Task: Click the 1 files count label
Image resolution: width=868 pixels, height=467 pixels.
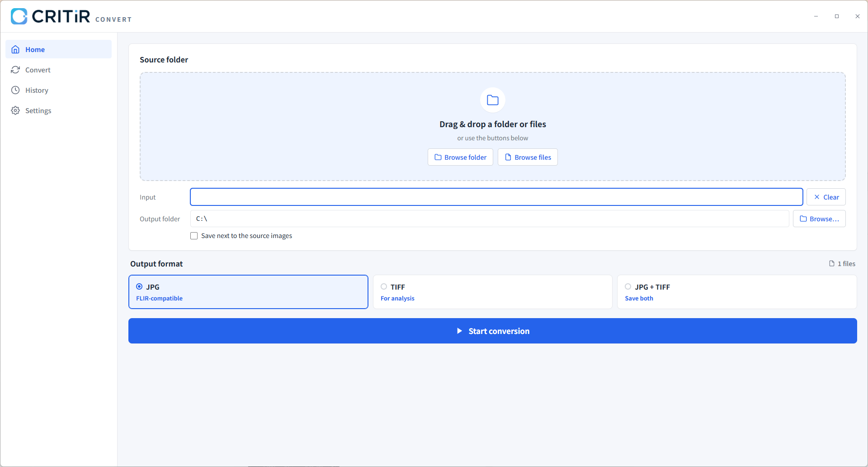Action: [846, 263]
